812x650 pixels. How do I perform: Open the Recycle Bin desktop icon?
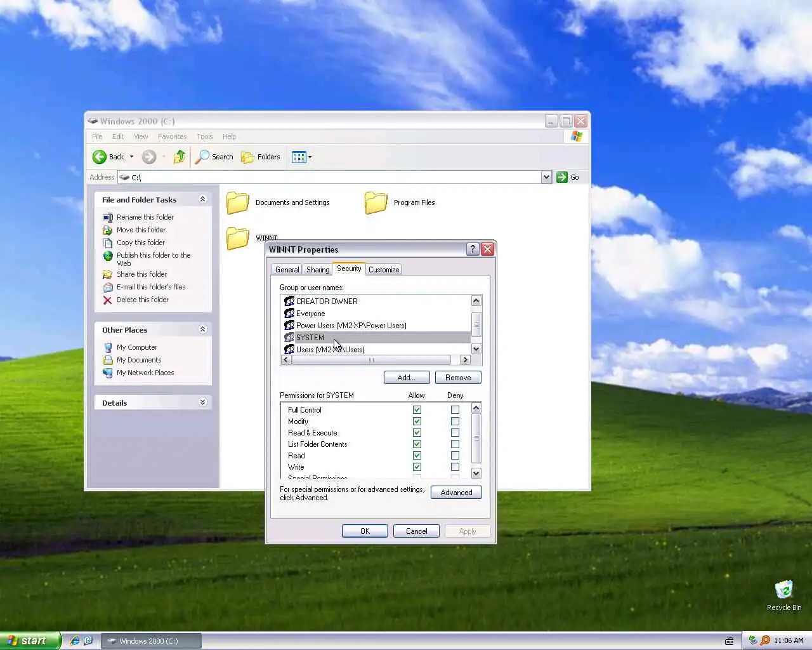(x=784, y=590)
